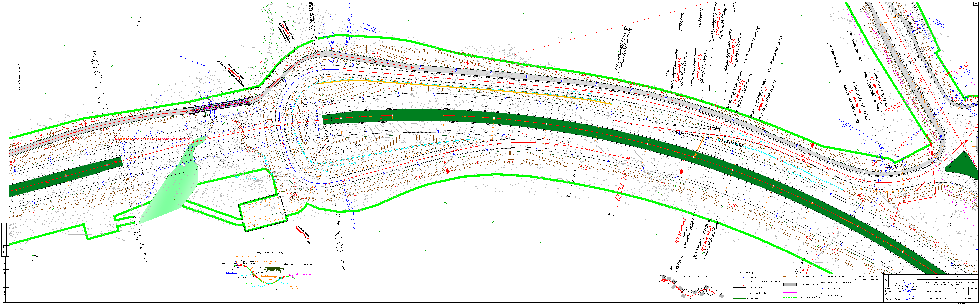
Task: Click the Схема проектных осей title
Action: coord(269,253)
